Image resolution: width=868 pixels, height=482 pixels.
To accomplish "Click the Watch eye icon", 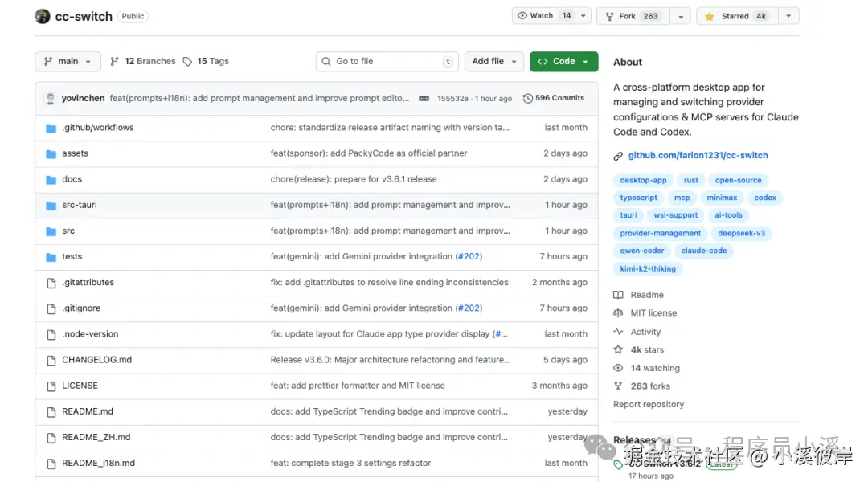I will pos(522,16).
